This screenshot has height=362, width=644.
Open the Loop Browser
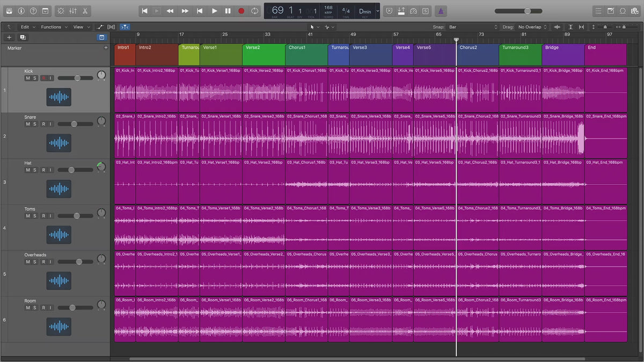click(623, 11)
